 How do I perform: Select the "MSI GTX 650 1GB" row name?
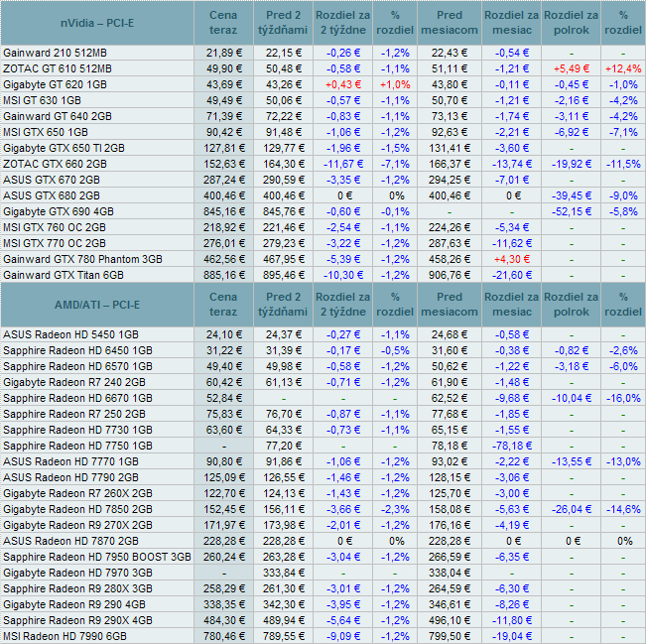coord(46,132)
